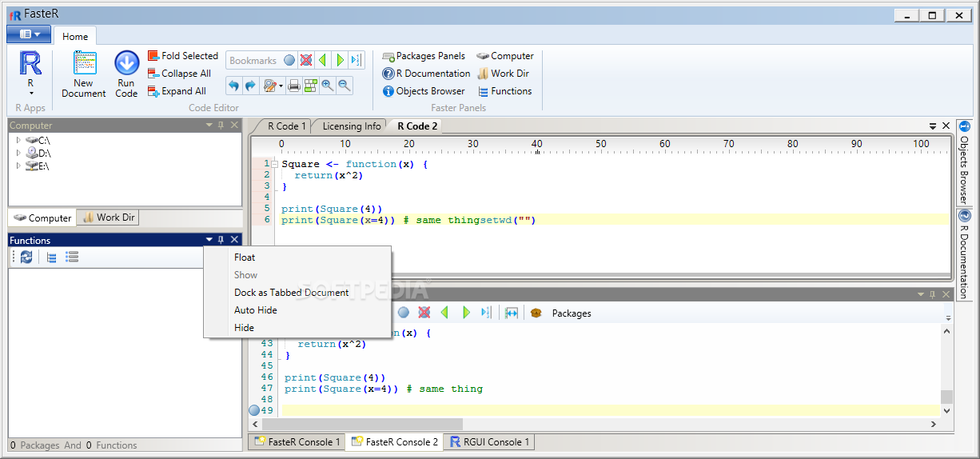The height and width of the screenshot is (459, 980).
Task: Click Fold Selected in Code Editor group
Action: [x=182, y=56]
